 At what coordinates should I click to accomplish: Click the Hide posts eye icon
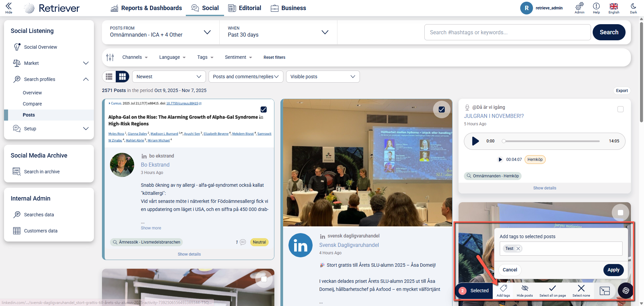525,291
